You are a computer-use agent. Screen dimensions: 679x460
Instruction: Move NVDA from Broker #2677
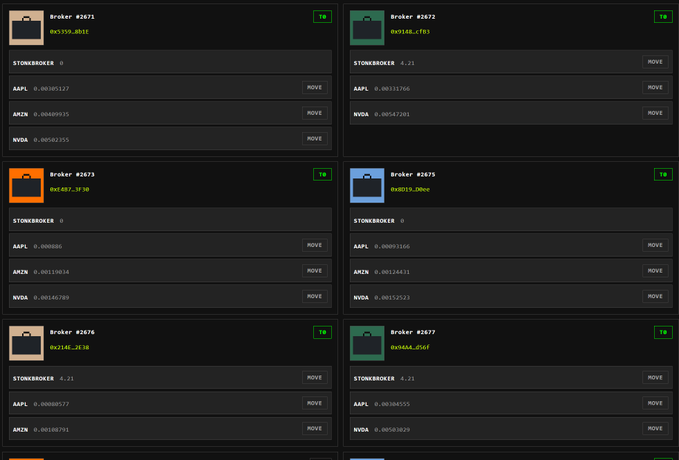click(x=655, y=428)
